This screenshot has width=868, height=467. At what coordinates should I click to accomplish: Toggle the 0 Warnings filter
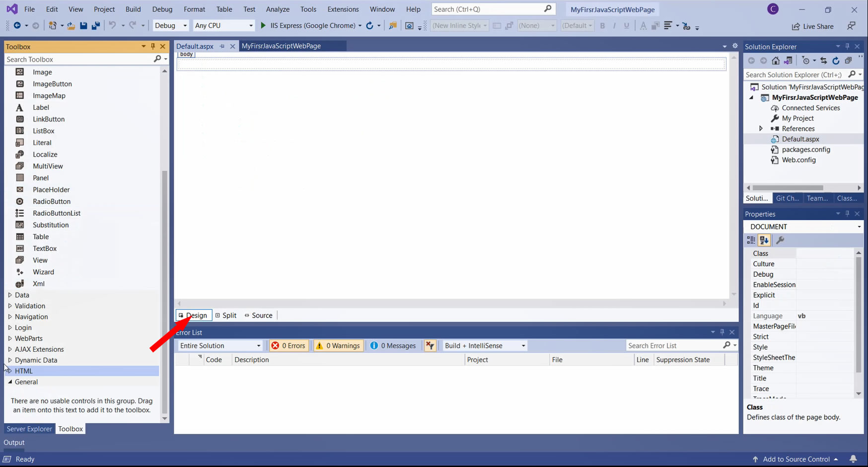pyautogui.click(x=338, y=346)
